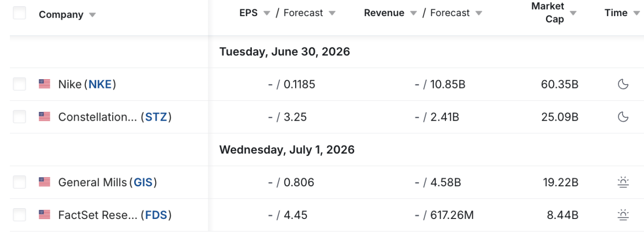Select the FactSet row checkbox
The height and width of the screenshot is (240, 644).
coord(20,215)
